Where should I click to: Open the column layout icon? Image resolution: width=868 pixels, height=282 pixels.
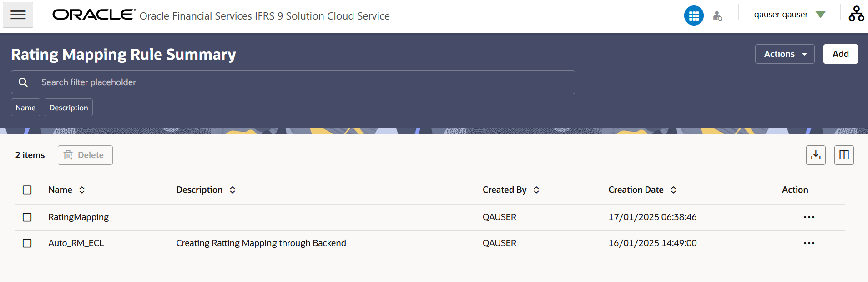click(844, 155)
